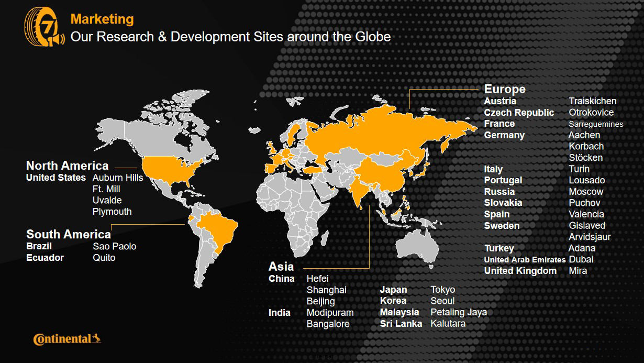Click the 'Puchov' site name
Viewport: 644px width, 363px height.
point(585,203)
